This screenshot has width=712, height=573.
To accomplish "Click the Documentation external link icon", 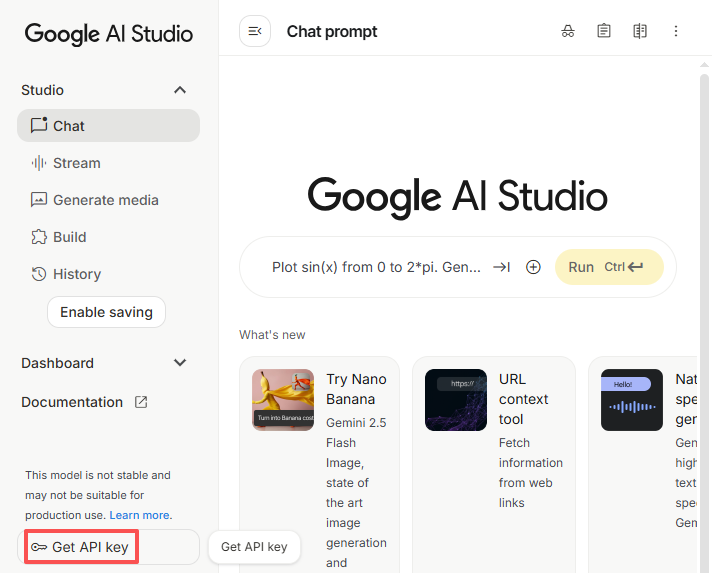I will click(141, 402).
